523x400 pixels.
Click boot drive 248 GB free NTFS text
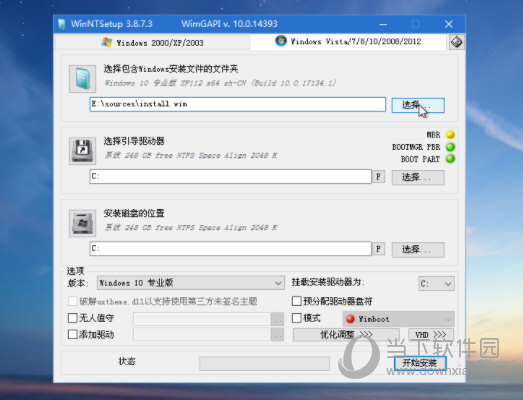tap(190, 155)
